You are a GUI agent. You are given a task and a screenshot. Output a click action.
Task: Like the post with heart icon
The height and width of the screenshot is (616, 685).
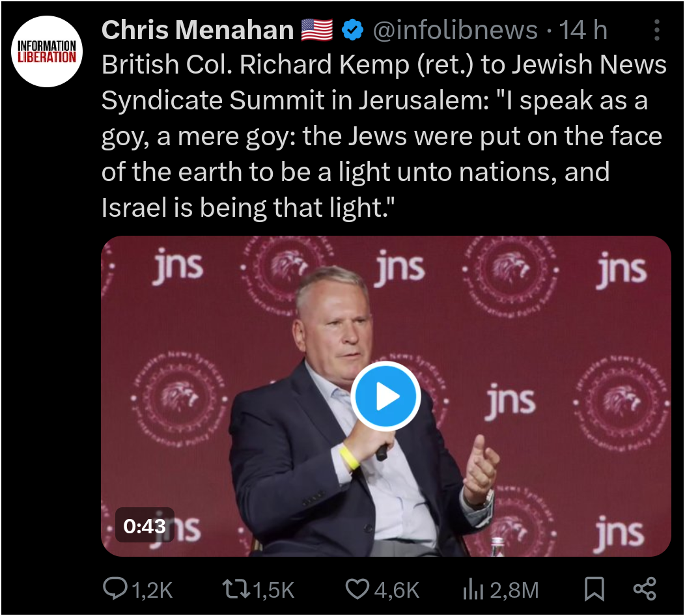coord(357,589)
